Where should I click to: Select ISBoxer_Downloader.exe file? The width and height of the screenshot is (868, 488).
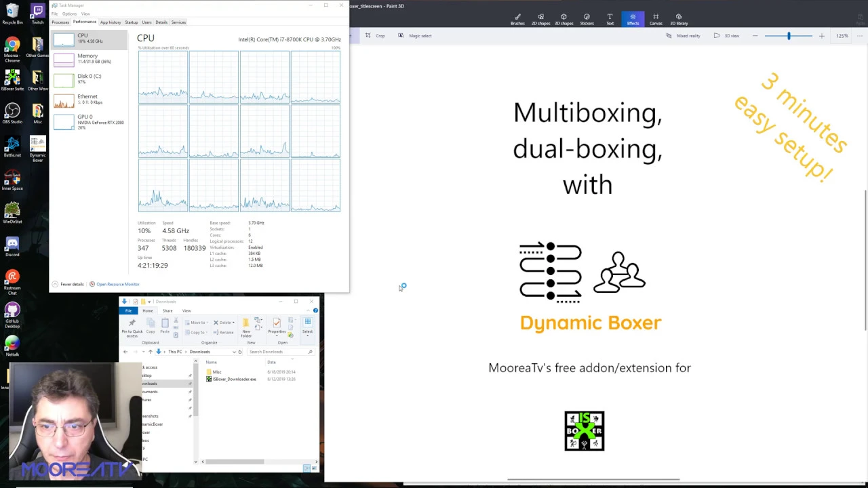(231, 379)
